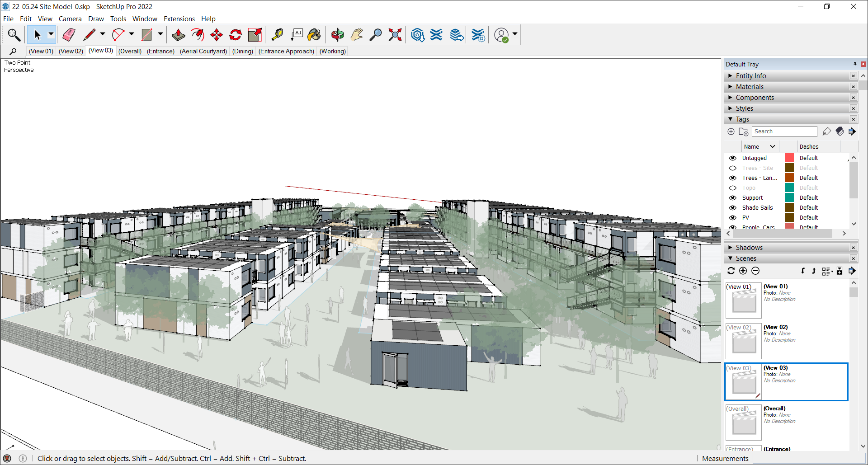The image size is (868, 465).
Task: Click Remove Scene minus icon
Action: (755, 271)
